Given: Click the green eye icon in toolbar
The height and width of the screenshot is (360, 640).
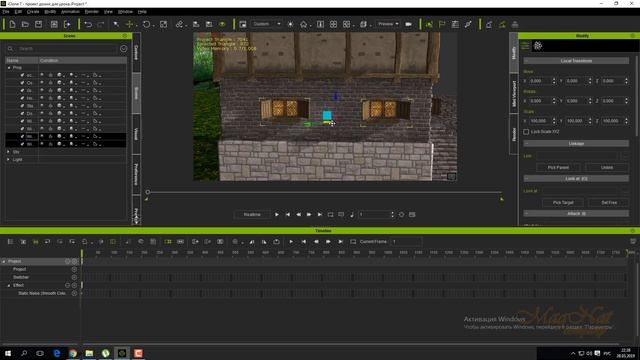Looking at the screenshot, I should (222, 24).
